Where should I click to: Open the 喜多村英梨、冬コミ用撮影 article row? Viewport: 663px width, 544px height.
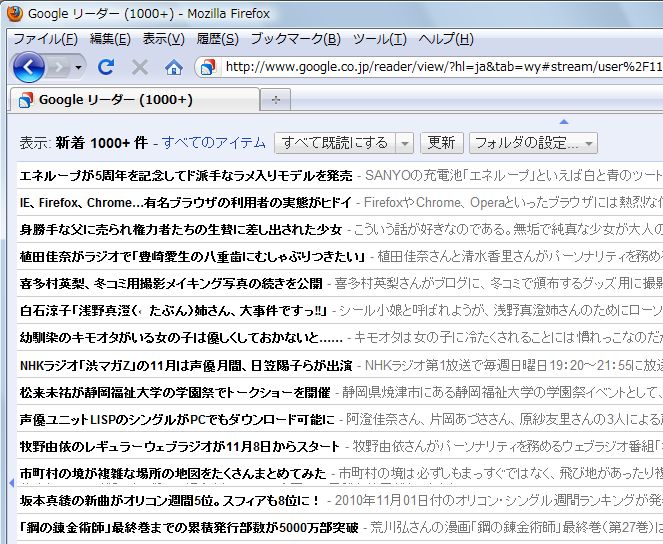coord(340,284)
